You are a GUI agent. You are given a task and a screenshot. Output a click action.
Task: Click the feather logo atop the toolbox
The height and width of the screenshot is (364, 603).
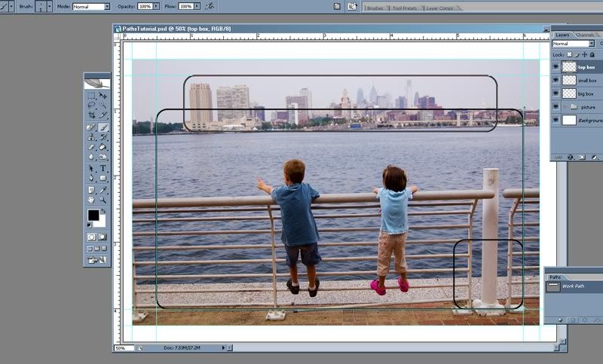point(97,84)
